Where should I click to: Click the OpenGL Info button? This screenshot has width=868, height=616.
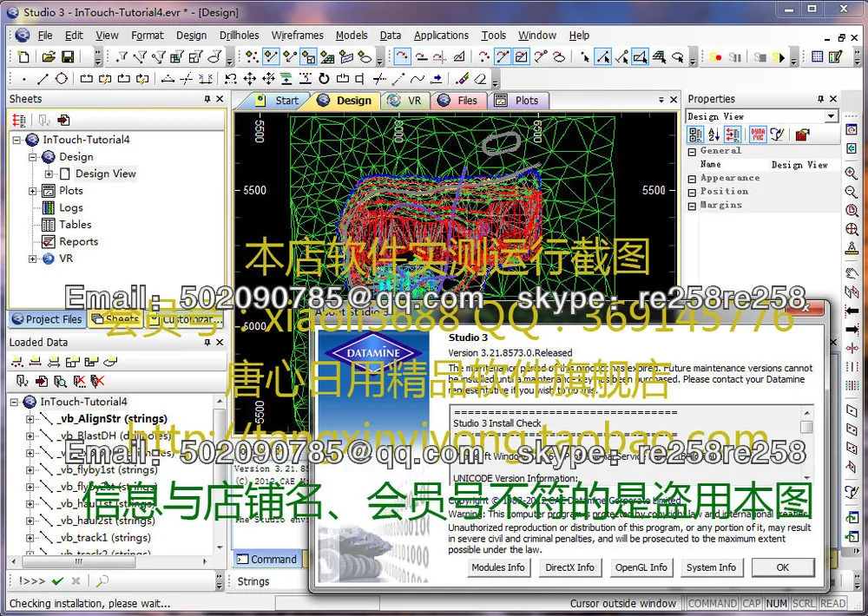[641, 567]
